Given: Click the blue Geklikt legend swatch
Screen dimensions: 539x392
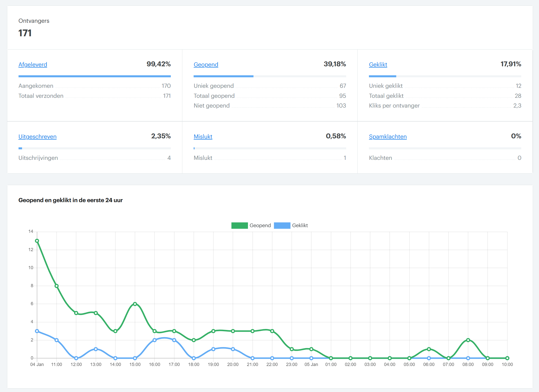Looking at the screenshot, I should 282,225.
